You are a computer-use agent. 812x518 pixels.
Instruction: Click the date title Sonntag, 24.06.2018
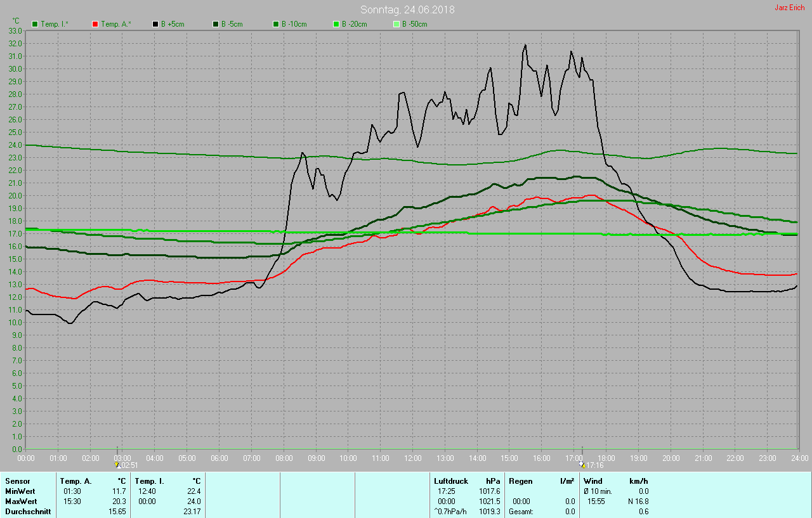point(407,10)
